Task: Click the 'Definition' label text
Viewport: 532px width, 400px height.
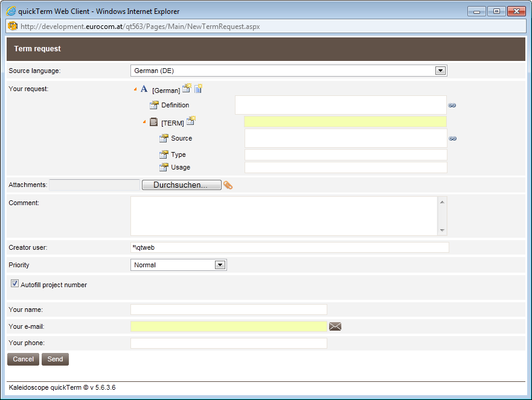Action: (175, 105)
